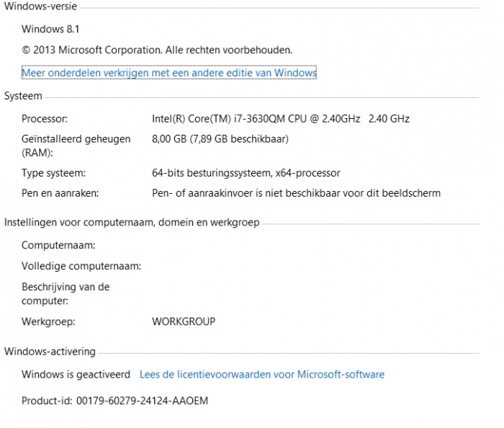Viewport: 504px width, 428px height.
Task: Click the Geïnstalleerd geheugen (RAM) label
Action: (x=76, y=146)
